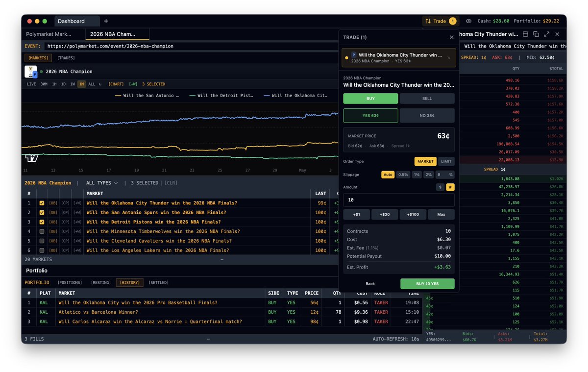Click the duplicate panel icon in order book header
588x372 pixels.
[x=536, y=34]
